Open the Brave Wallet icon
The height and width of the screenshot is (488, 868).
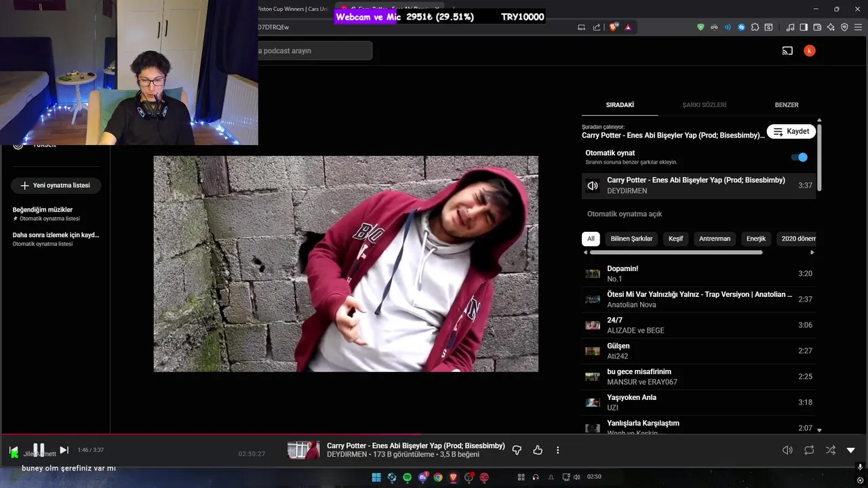817,27
